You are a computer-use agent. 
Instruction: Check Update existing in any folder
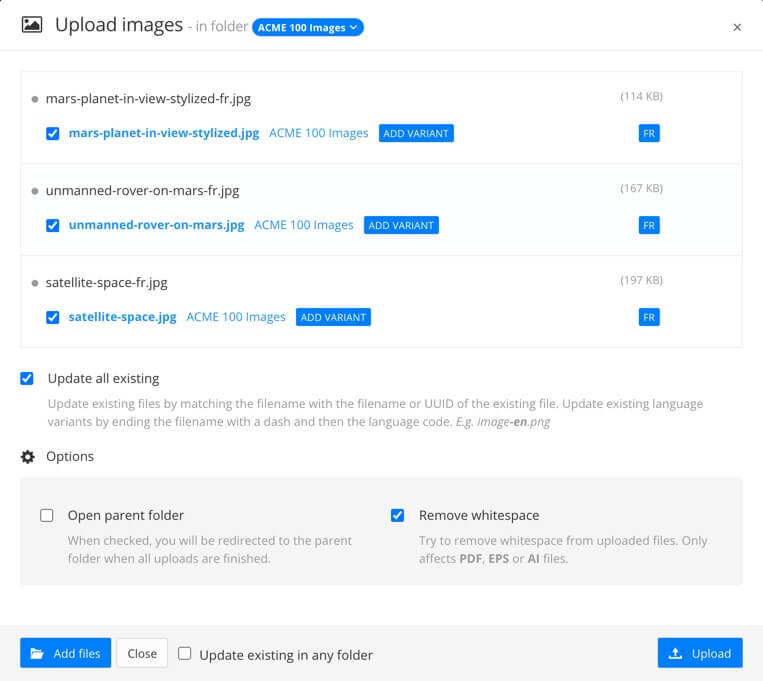(x=185, y=654)
